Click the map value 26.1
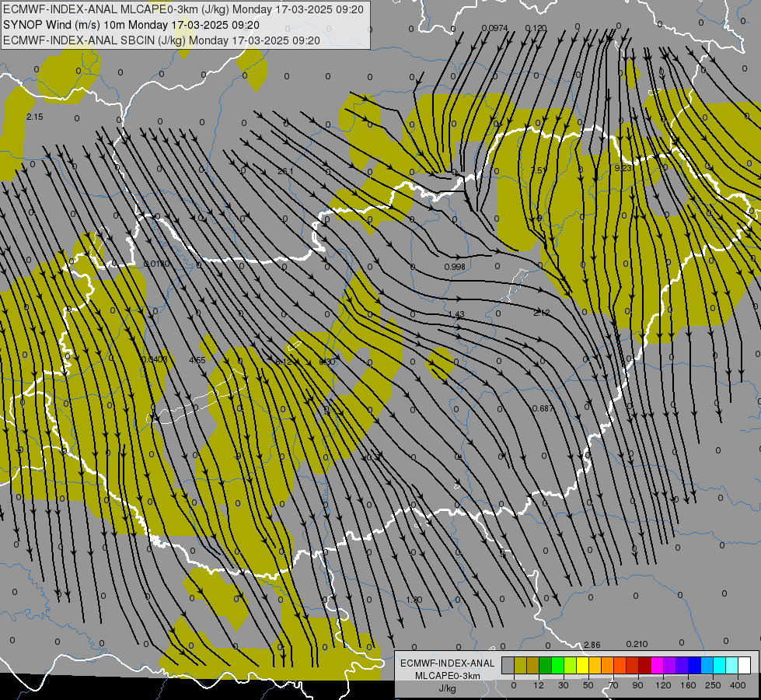This screenshot has width=761, height=700. (285, 171)
